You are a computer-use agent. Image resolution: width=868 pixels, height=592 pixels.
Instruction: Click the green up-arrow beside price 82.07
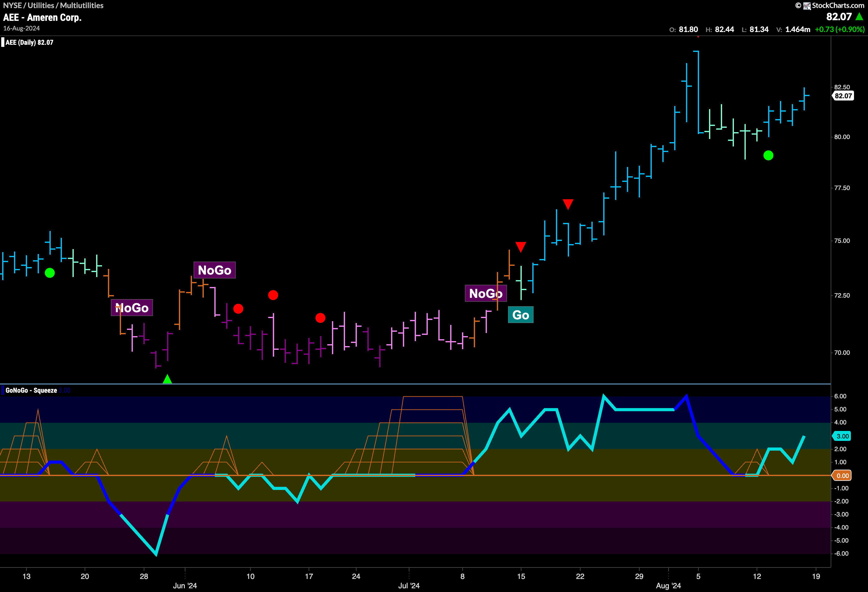click(x=859, y=16)
